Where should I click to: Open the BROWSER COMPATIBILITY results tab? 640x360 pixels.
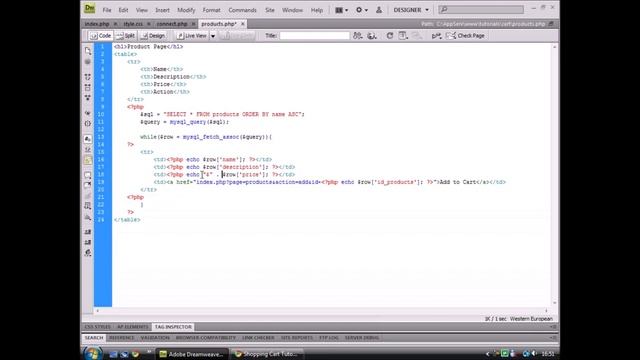point(206,338)
